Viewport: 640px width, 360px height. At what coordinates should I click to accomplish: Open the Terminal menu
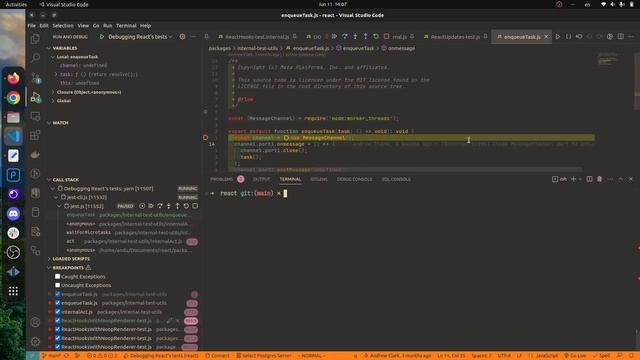126,26
